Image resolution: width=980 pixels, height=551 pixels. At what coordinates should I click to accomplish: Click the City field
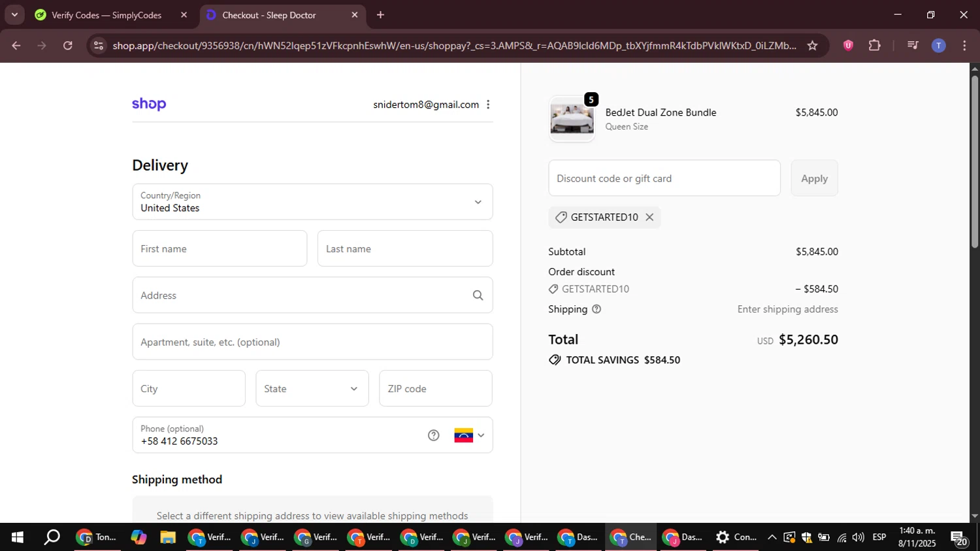[x=189, y=388]
